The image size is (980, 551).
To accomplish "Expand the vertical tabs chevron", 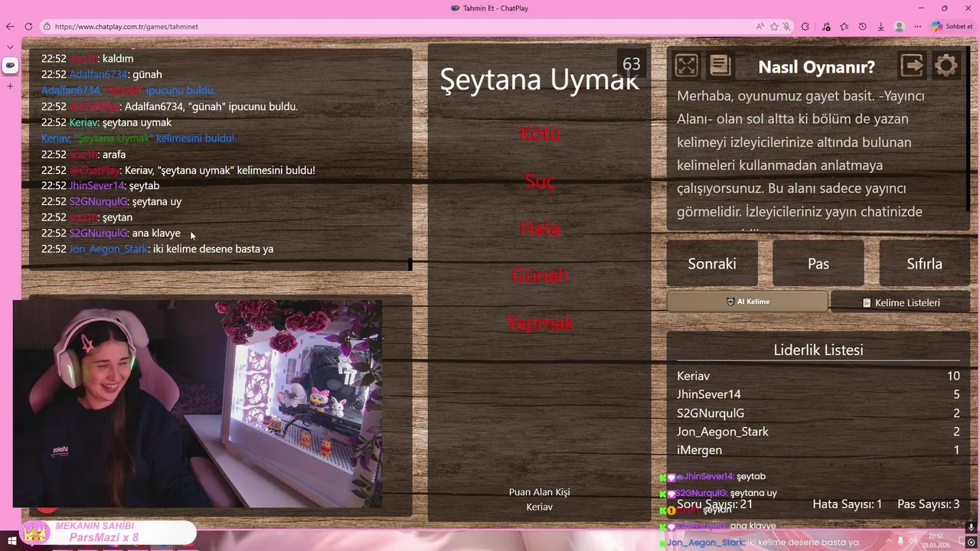I will pyautogui.click(x=10, y=47).
